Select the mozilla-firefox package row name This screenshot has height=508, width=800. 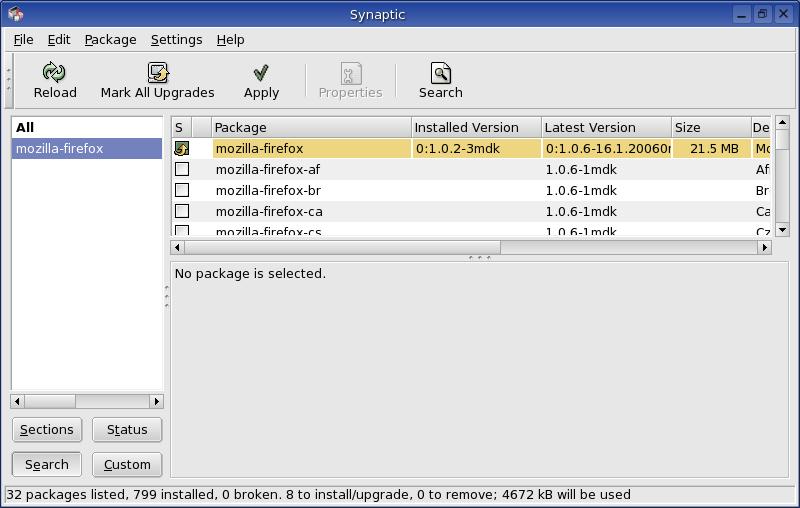pyautogui.click(x=259, y=148)
